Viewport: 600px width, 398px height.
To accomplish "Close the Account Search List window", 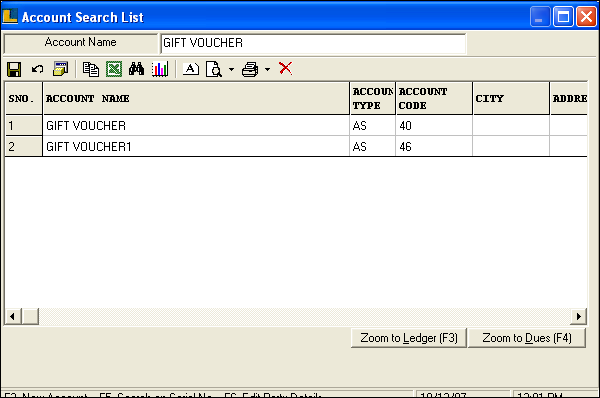I will coord(587,16).
